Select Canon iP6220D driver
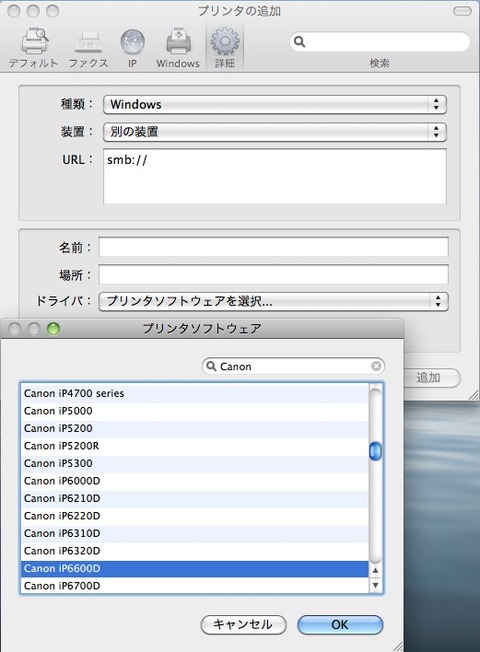Screen dimensions: 480x652 [x=195, y=516]
